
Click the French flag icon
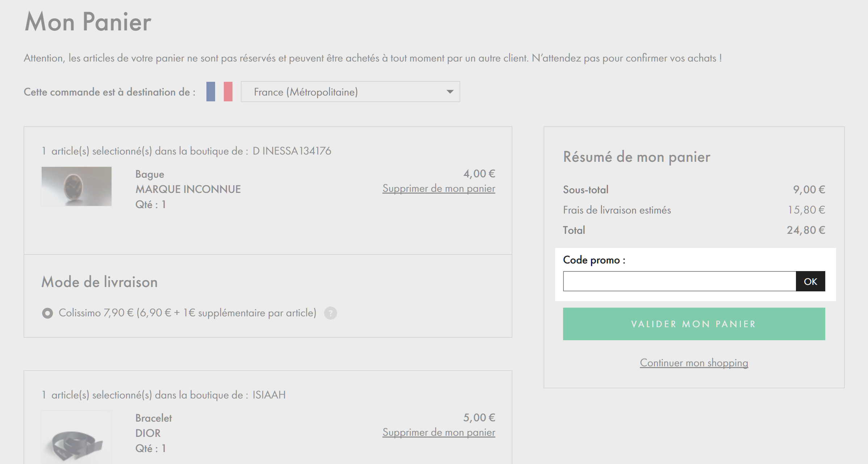(x=219, y=92)
